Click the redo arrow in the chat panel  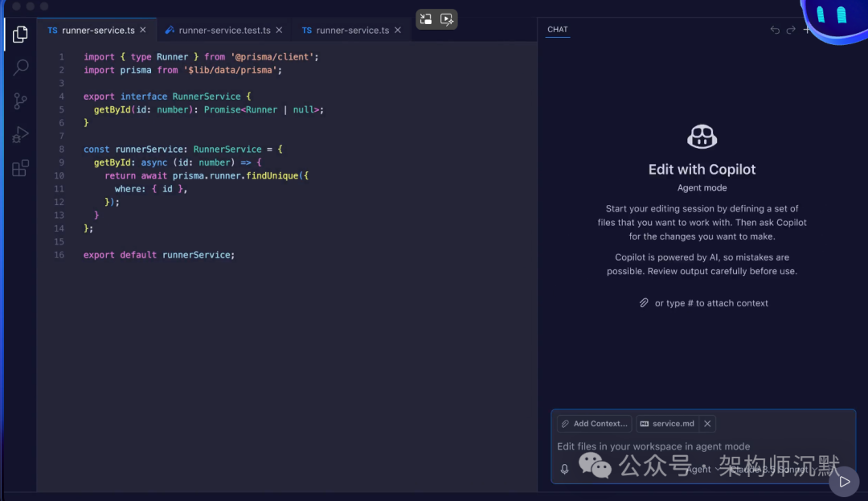coord(789,29)
